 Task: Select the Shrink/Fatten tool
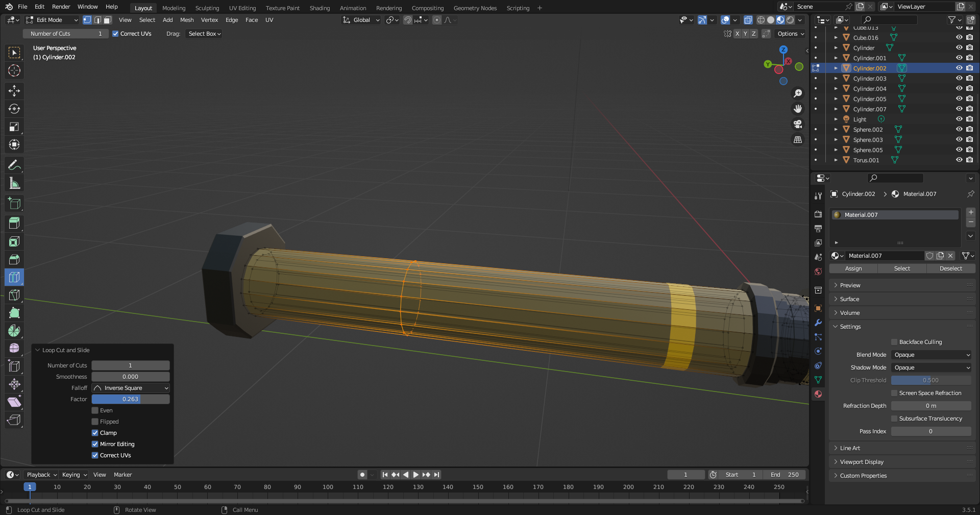click(x=14, y=384)
